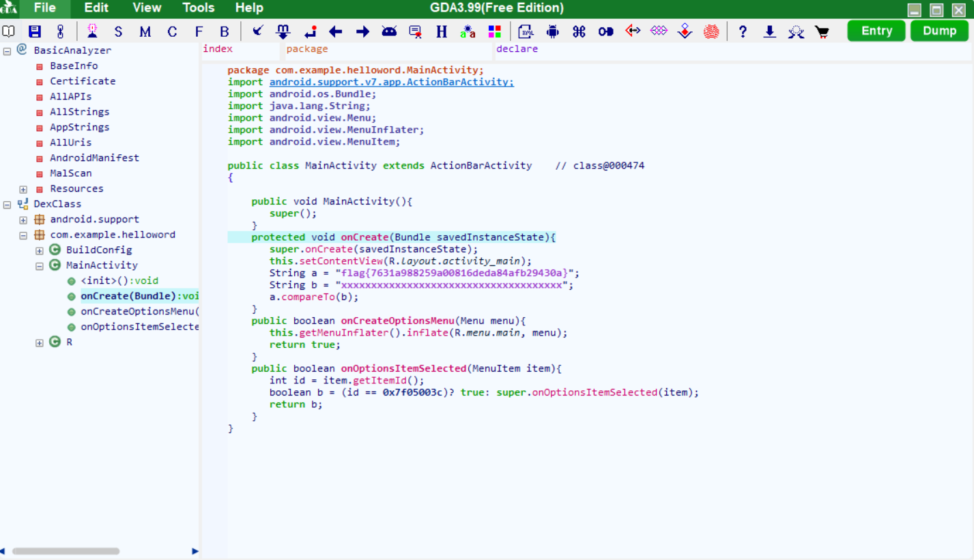Expand the R class node

[x=40, y=343]
